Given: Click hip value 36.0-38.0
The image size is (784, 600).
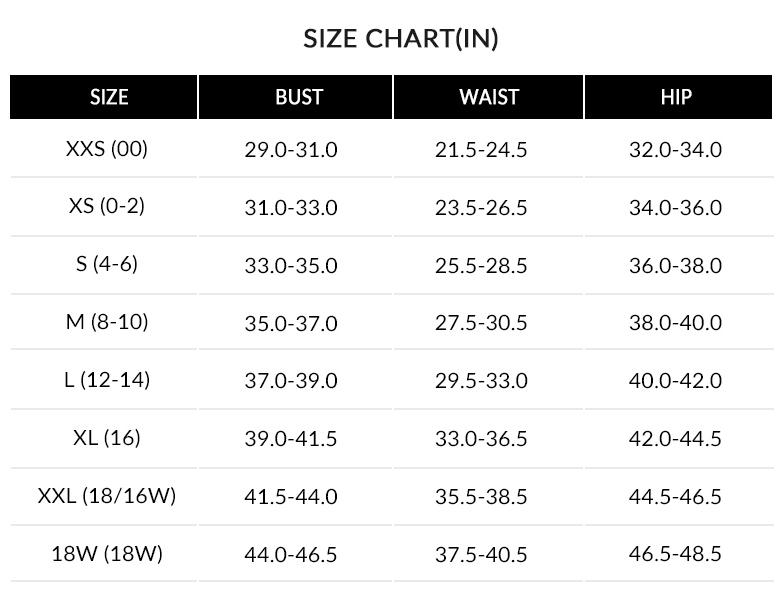Looking at the screenshot, I should coord(675,265).
